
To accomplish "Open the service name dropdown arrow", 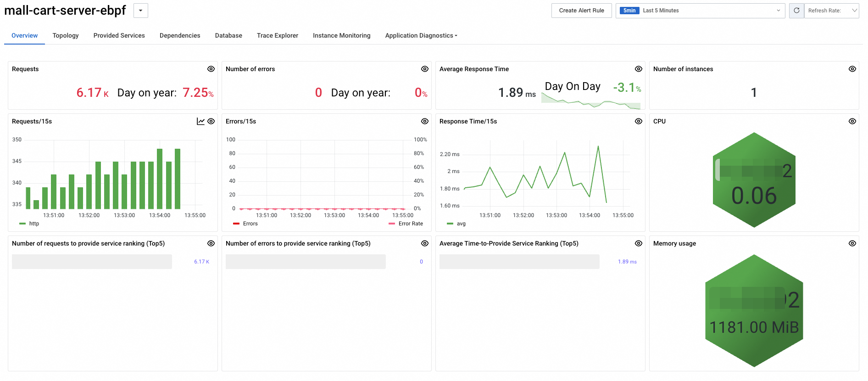I will (141, 11).
